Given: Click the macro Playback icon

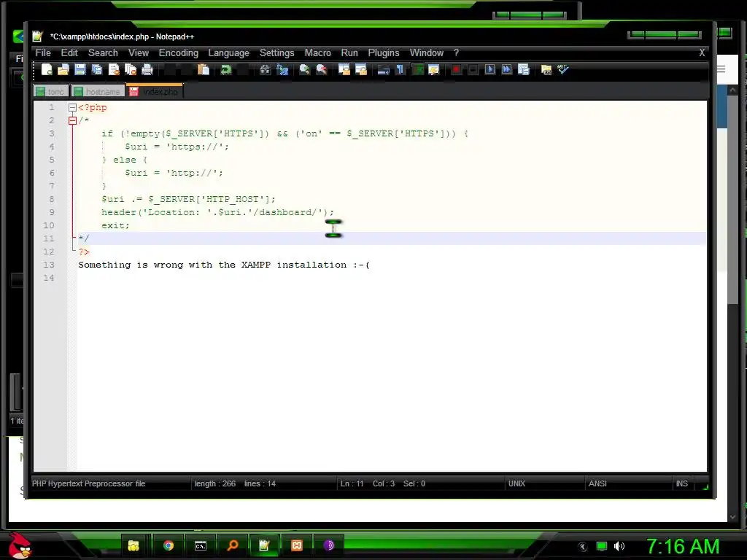Looking at the screenshot, I should point(489,69).
